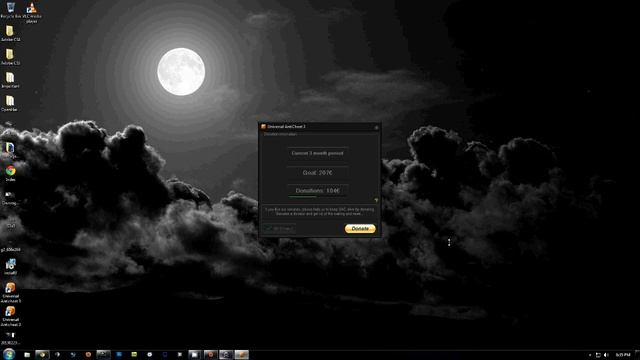Close the Universal AntiCheat 3 dialog
640x360 pixels.
pos(376,127)
